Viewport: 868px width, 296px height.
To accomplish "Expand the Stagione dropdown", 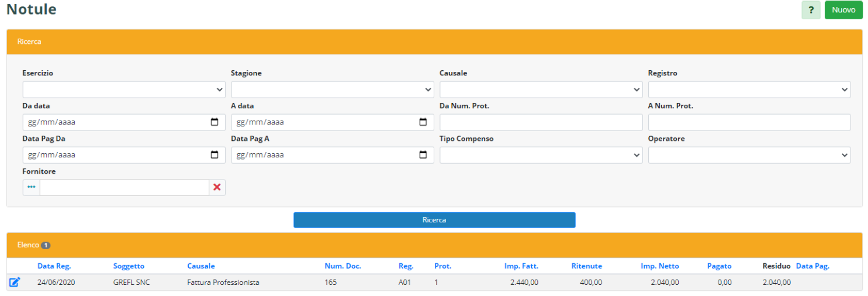I will pyautogui.click(x=332, y=90).
